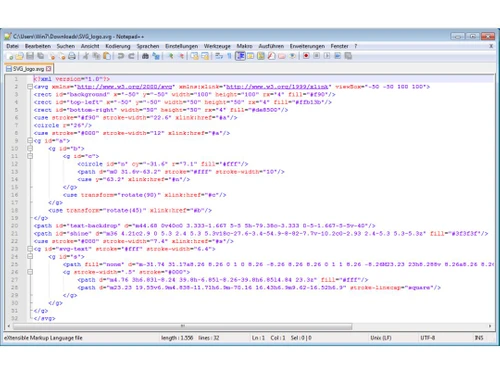Collapse the g id="a" fold on line 9
Image resolution: width=500 pixels, height=375 pixels.
[30, 141]
